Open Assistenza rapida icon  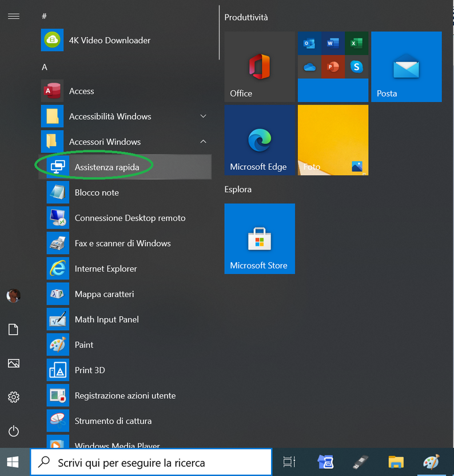pyautogui.click(x=58, y=167)
